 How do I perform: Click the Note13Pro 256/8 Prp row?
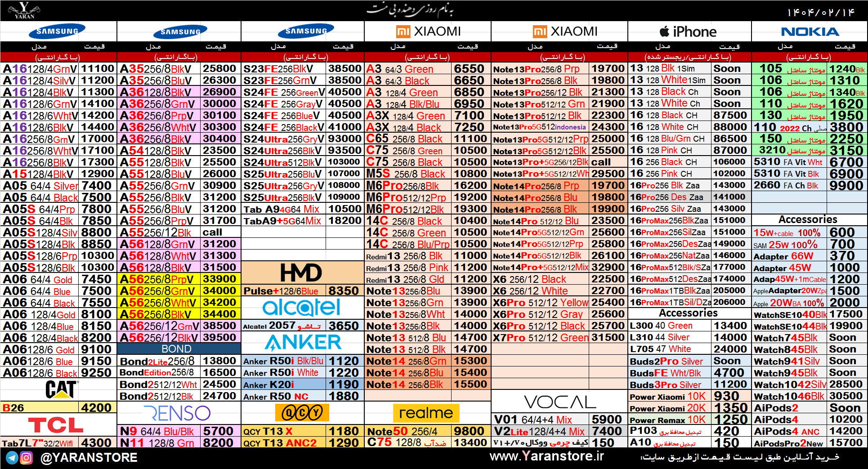click(559, 68)
